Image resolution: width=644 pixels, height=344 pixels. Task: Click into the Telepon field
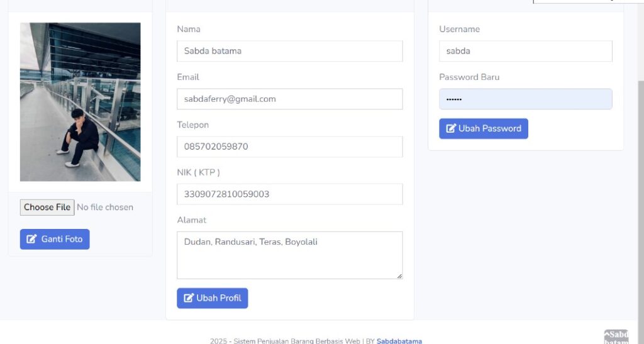coord(289,147)
